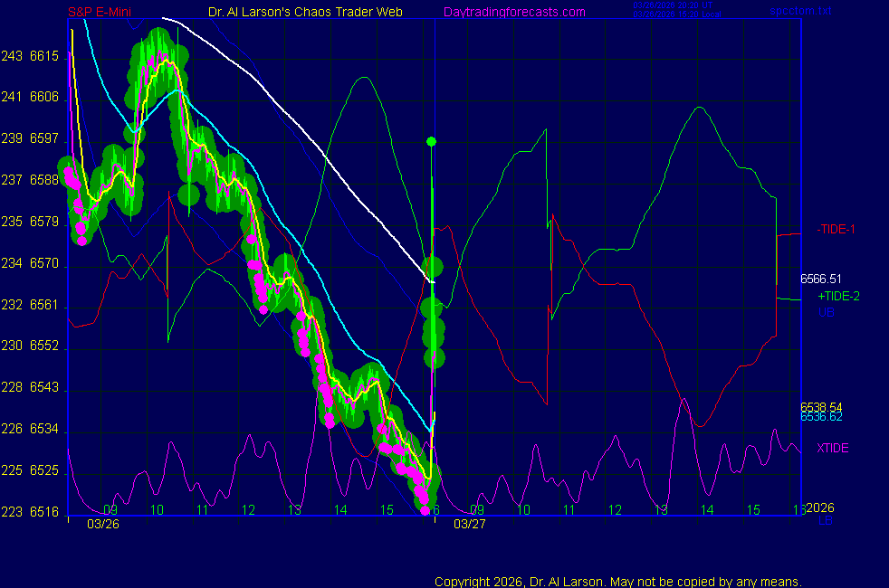Click the UT timestamp at top

676,5
